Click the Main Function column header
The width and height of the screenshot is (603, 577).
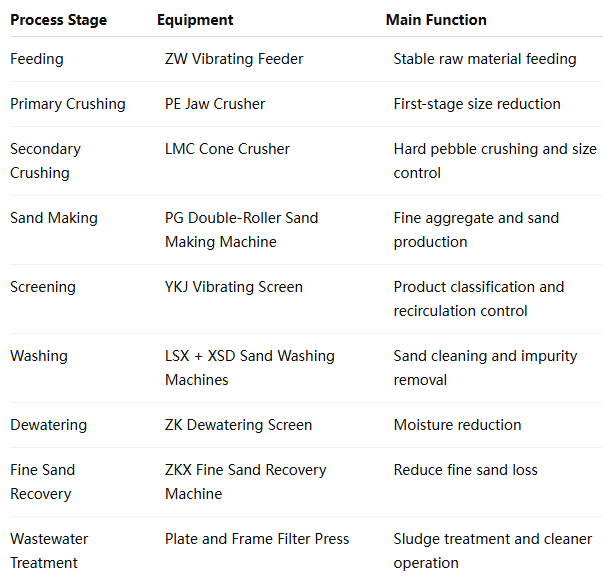(436, 20)
